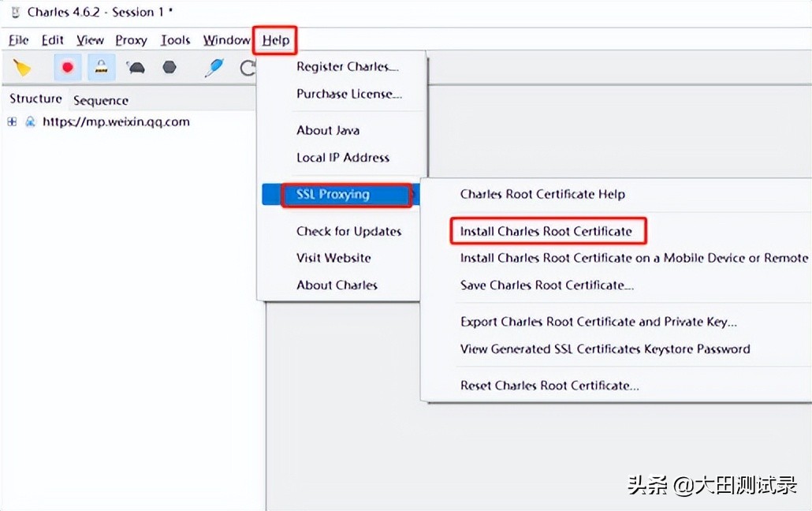The image size is (812, 511).
Task: Click Install Charles Root Certificate
Action: tap(546, 231)
